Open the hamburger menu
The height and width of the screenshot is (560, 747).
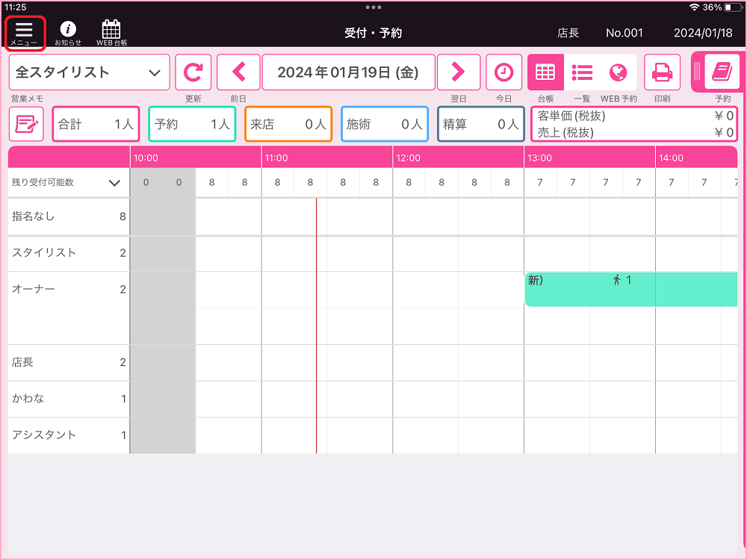coord(25,33)
